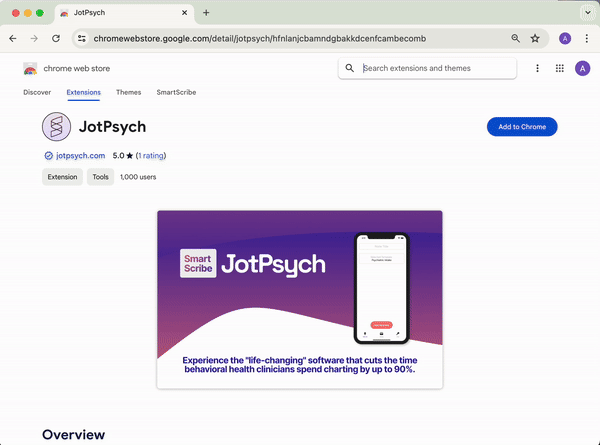The image size is (600, 445).
Task: Open the web store three-dot options menu
Action: coord(537,68)
